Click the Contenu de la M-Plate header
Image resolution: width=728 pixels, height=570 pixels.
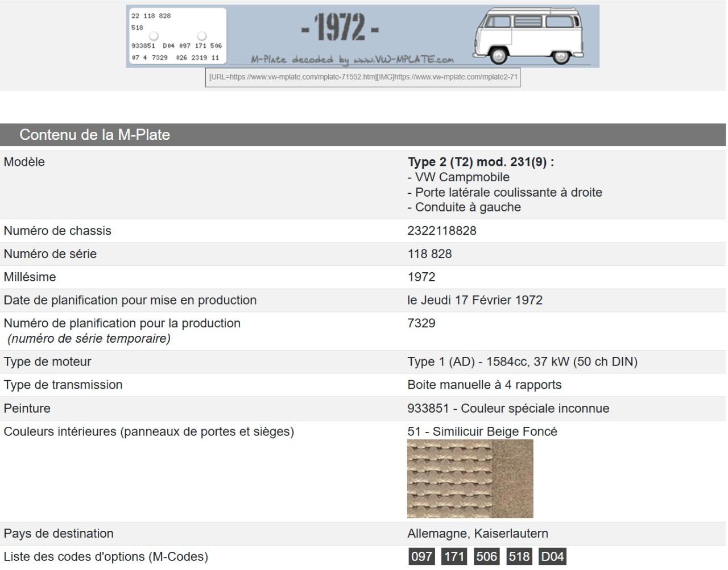pos(94,135)
